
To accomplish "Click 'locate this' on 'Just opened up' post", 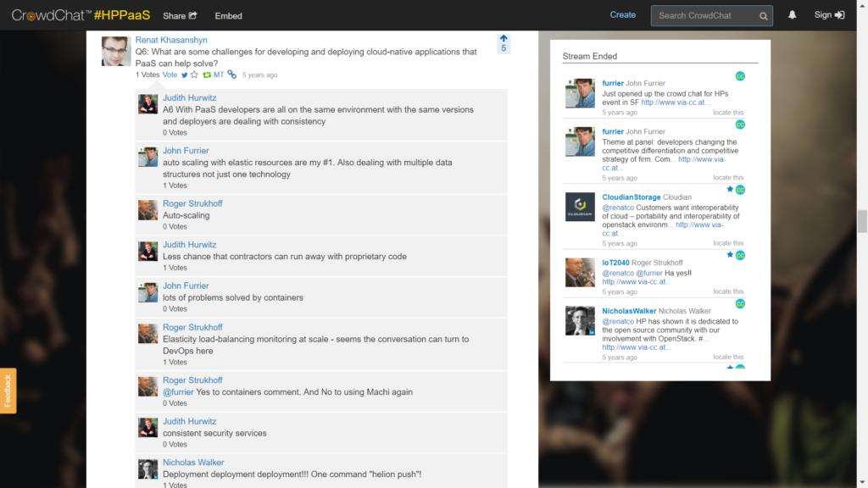I will (728, 113).
